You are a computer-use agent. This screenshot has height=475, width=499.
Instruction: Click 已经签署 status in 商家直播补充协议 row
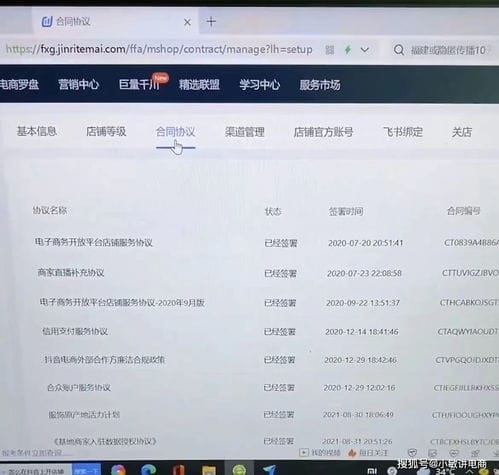[280, 274]
